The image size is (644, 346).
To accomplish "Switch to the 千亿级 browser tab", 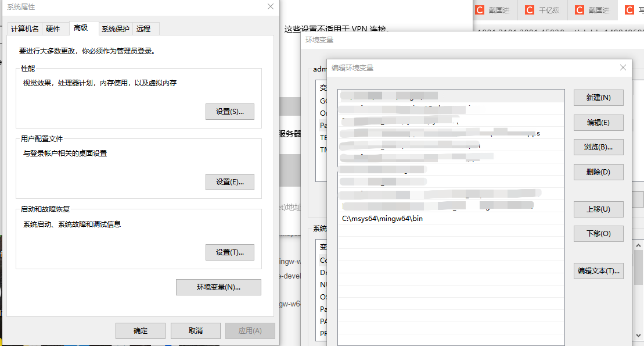I will click(542, 10).
